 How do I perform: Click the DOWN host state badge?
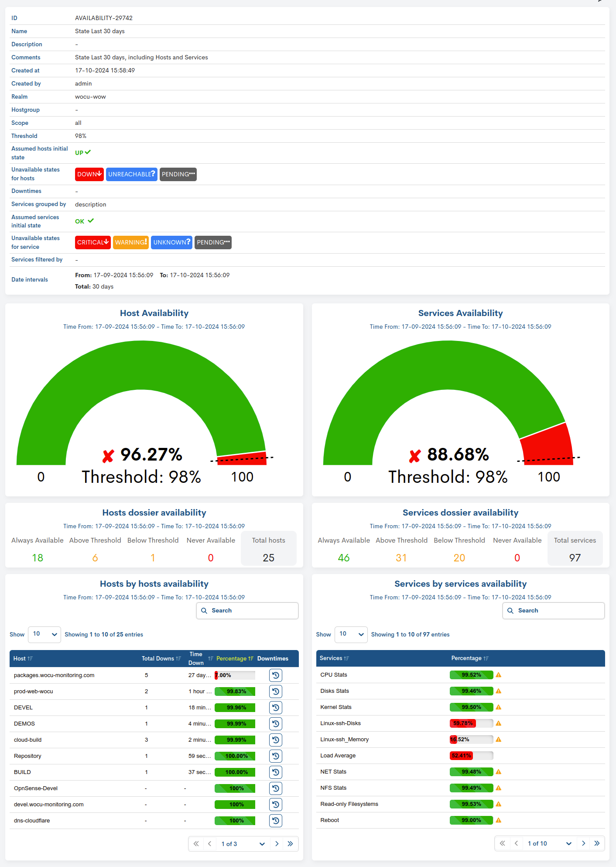[x=89, y=174]
